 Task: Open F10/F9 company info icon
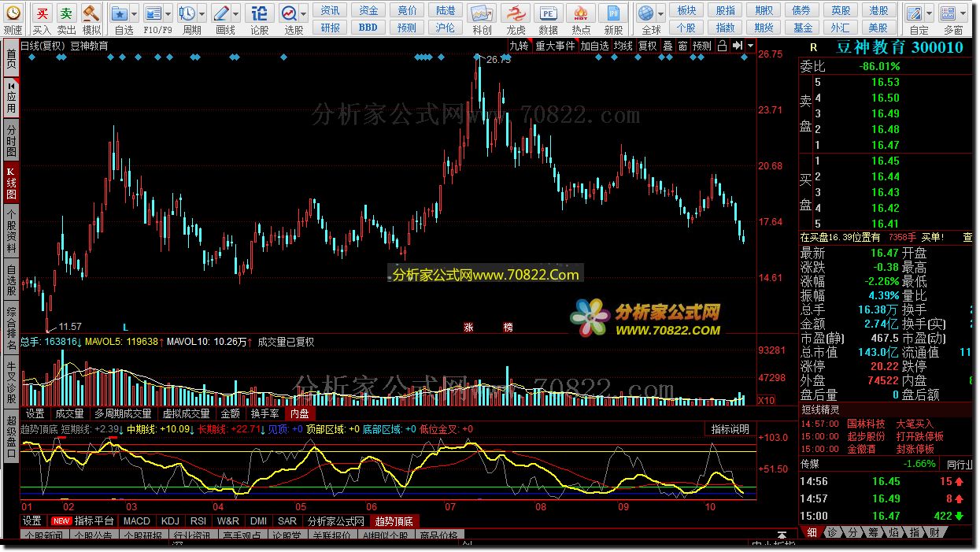click(153, 13)
